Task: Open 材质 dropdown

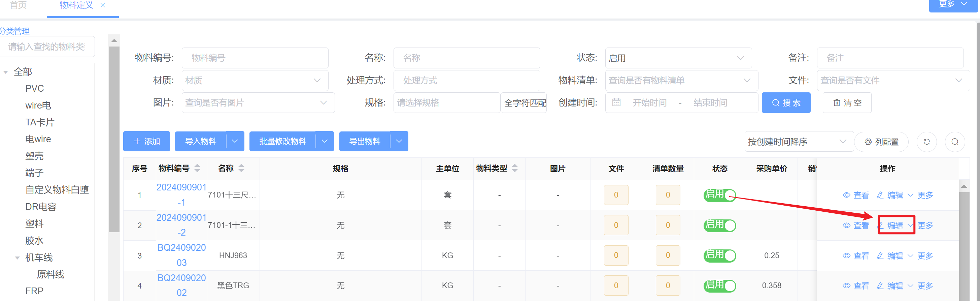Action: 255,81
